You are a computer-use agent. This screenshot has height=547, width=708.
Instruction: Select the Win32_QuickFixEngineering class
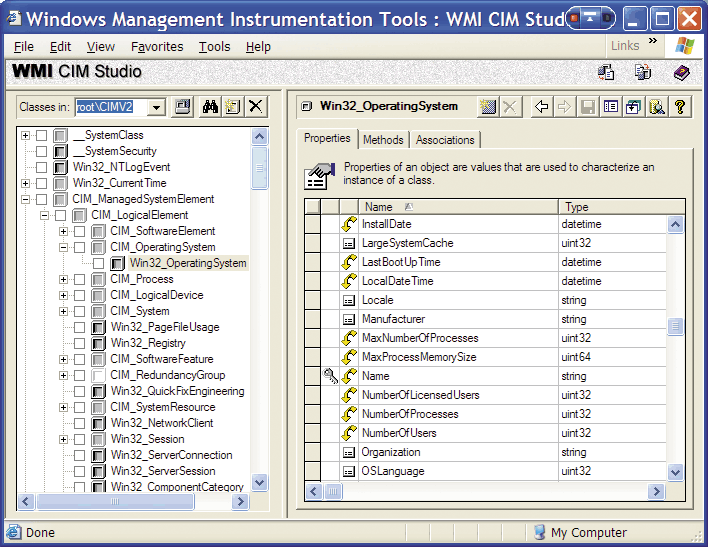pos(178,391)
